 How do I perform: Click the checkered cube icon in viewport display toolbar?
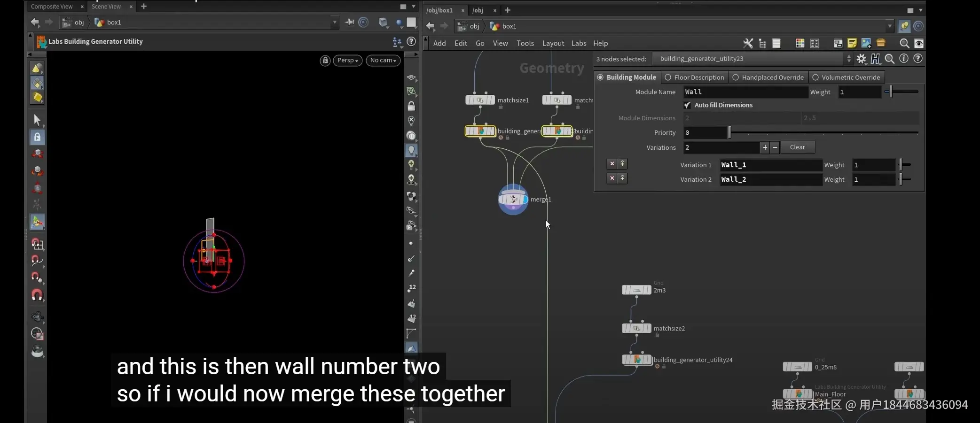coord(411,196)
